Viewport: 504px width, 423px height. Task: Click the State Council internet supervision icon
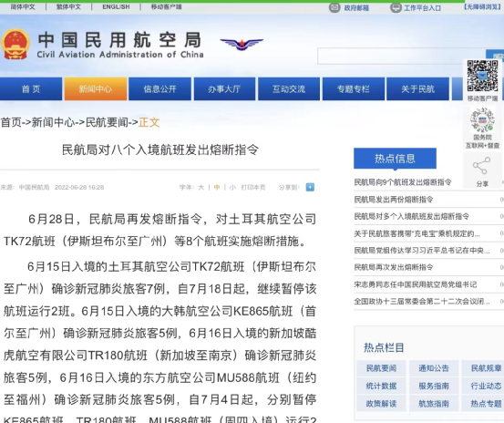coord(482,120)
